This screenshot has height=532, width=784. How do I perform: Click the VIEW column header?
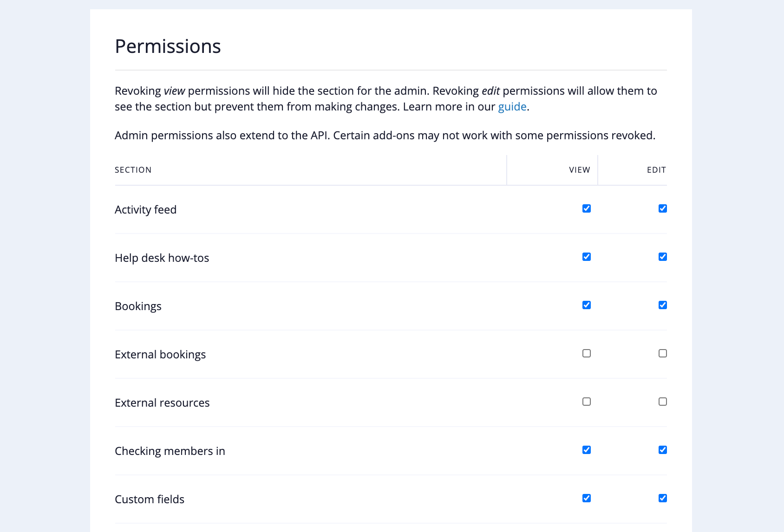579,170
